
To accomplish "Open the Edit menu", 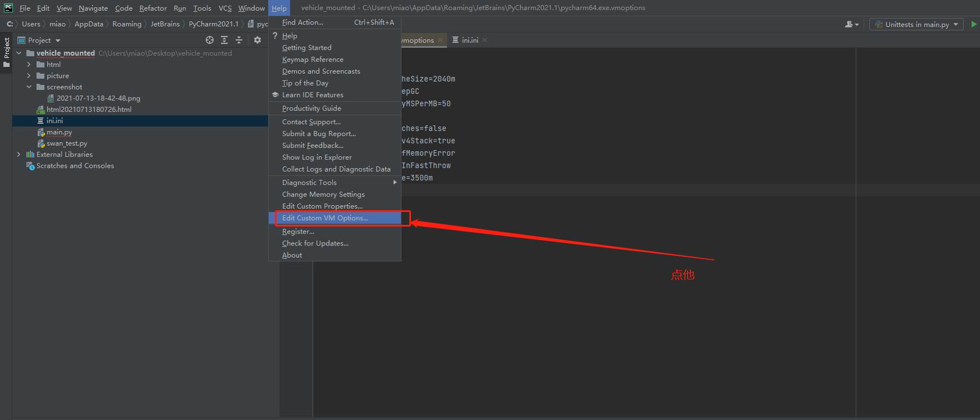I will [43, 8].
